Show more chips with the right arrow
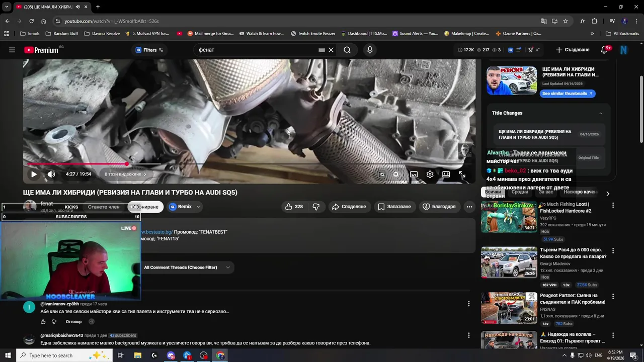 coord(607,194)
